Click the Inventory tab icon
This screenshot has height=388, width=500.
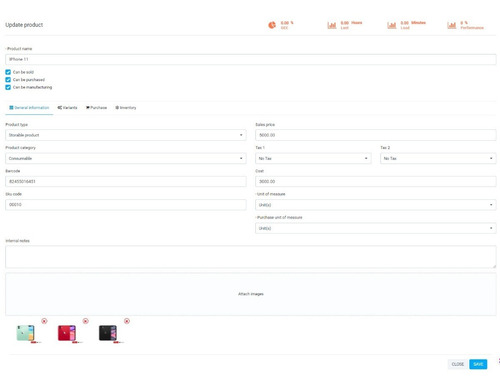(x=117, y=108)
